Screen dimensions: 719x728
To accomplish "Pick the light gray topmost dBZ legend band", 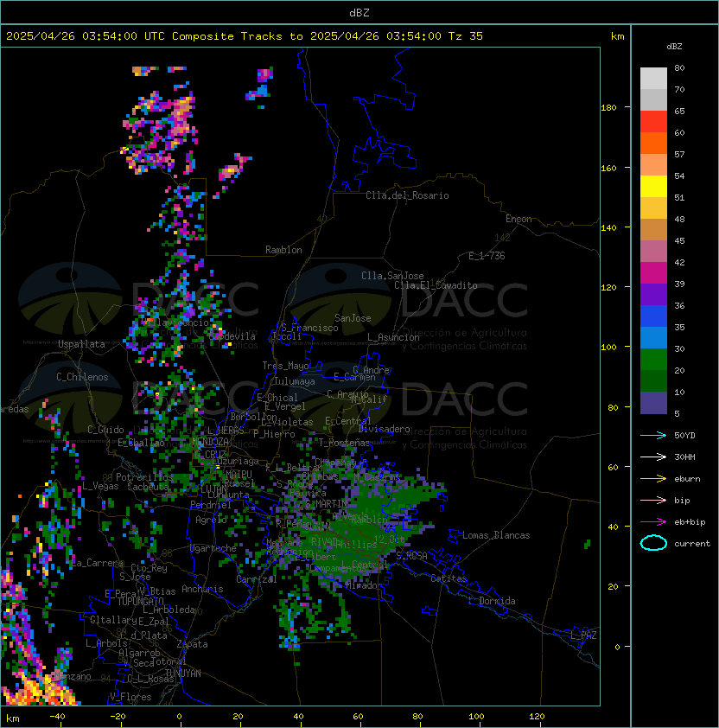I will click(x=653, y=79).
